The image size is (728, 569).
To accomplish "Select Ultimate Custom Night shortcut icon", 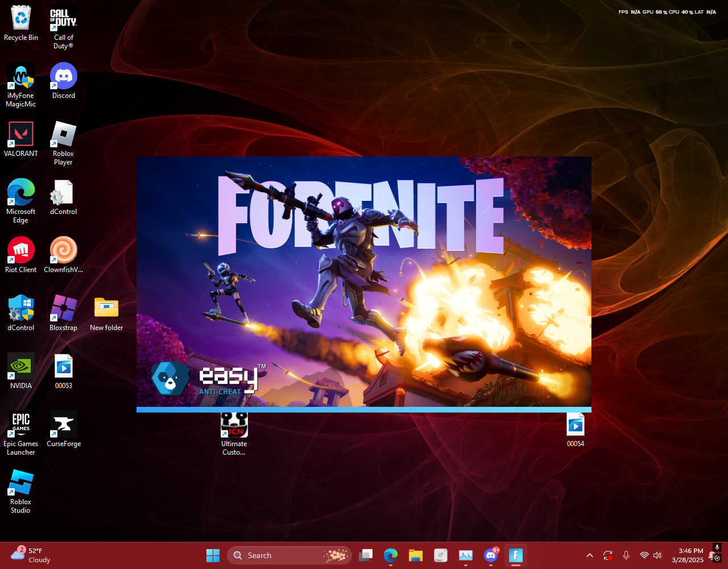I will [x=234, y=434].
